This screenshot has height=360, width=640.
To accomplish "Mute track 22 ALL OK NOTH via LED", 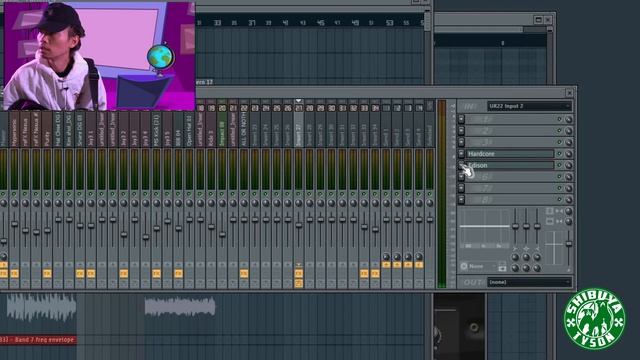I will pyautogui.click(x=244, y=194).
